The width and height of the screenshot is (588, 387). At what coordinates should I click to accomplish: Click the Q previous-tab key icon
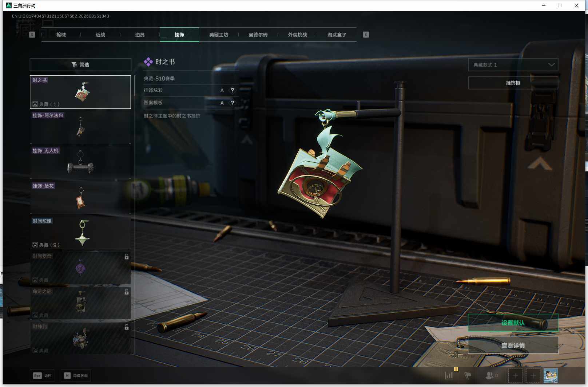tap(32, 35)
